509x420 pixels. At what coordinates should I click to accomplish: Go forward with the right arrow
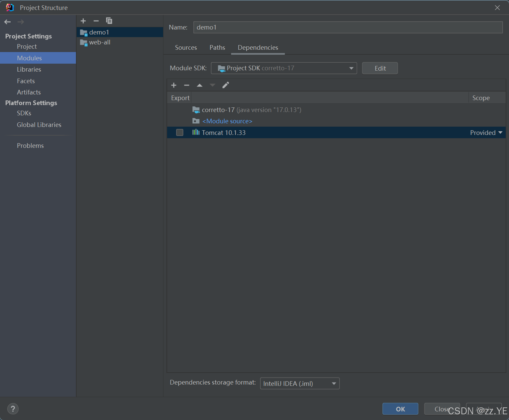21,22
